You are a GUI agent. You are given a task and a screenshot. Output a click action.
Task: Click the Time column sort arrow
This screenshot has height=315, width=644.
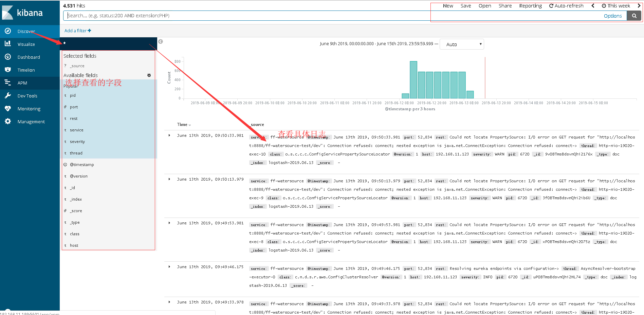pyautogui.click(x=189, y=125)
